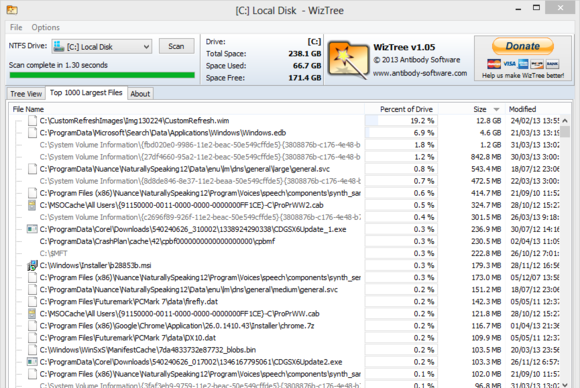
Task: Click the file icon for DX10.dat
Action: tap(33, 338)
